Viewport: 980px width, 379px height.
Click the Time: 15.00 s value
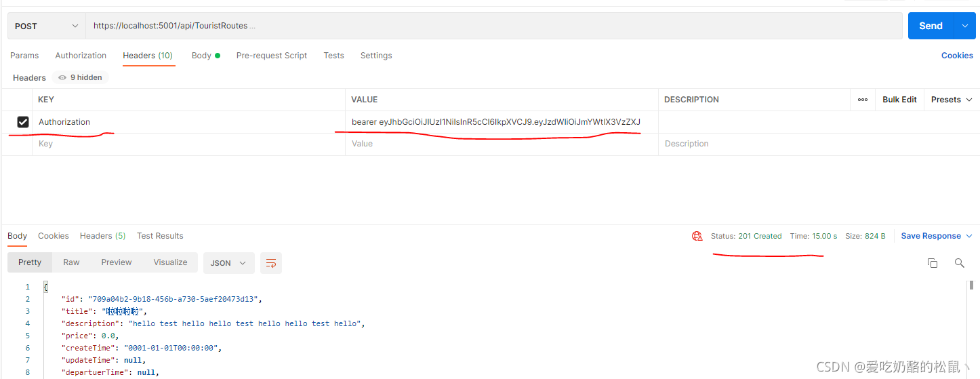(x=813, y=236)
